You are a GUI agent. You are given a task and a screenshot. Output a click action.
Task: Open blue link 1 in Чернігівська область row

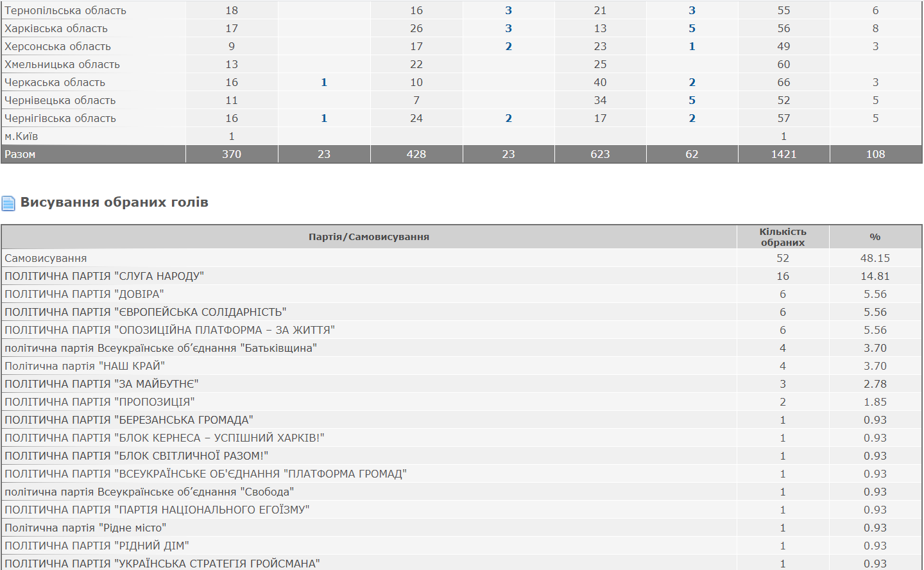324,118
